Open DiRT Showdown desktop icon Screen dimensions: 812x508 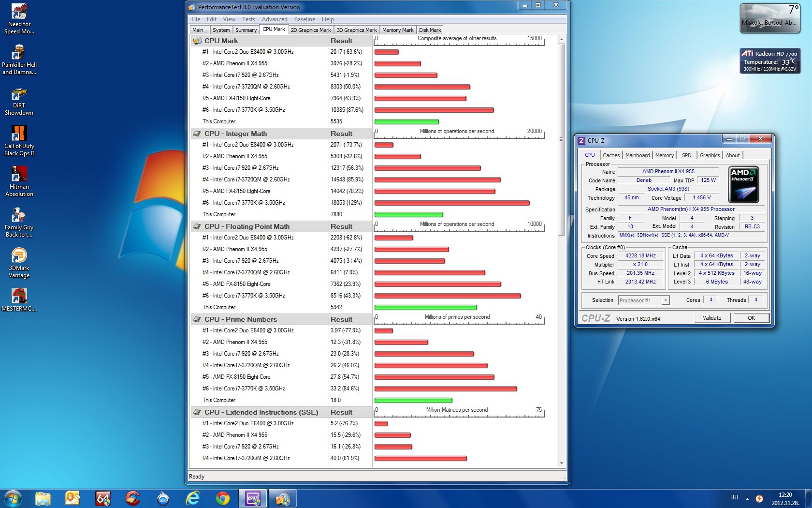pos(19,101)
